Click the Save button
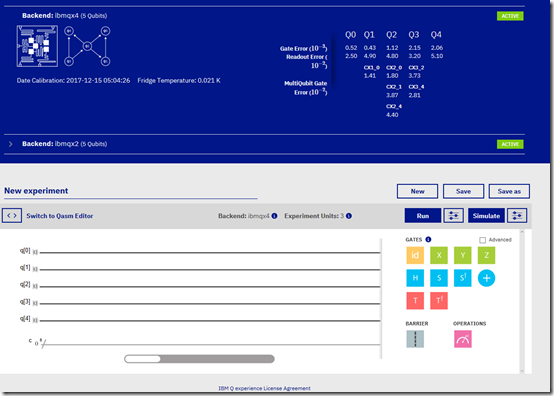This screenshot has width=554, height=396. [463, 191]
